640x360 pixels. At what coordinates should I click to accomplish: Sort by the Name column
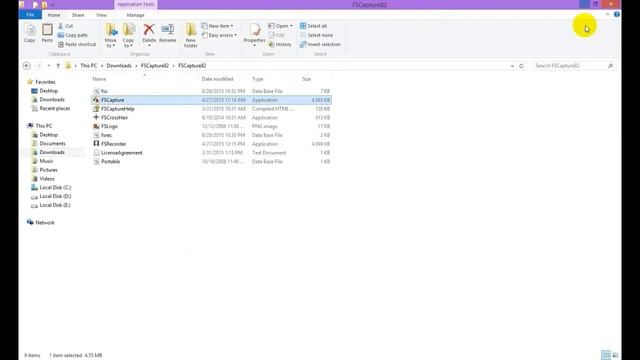point(99,79)
